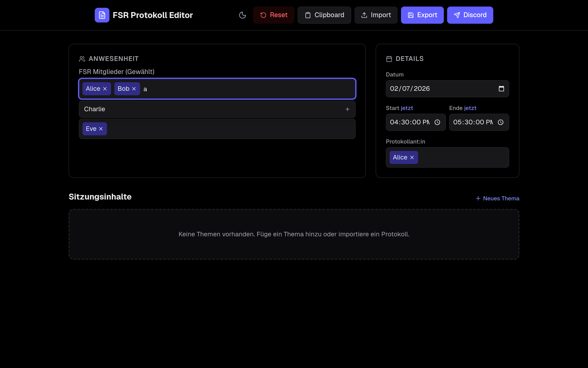This screenshot has height=368, width=588.
Task: Add a topic with Neues Thema
Action: [497, 198]
